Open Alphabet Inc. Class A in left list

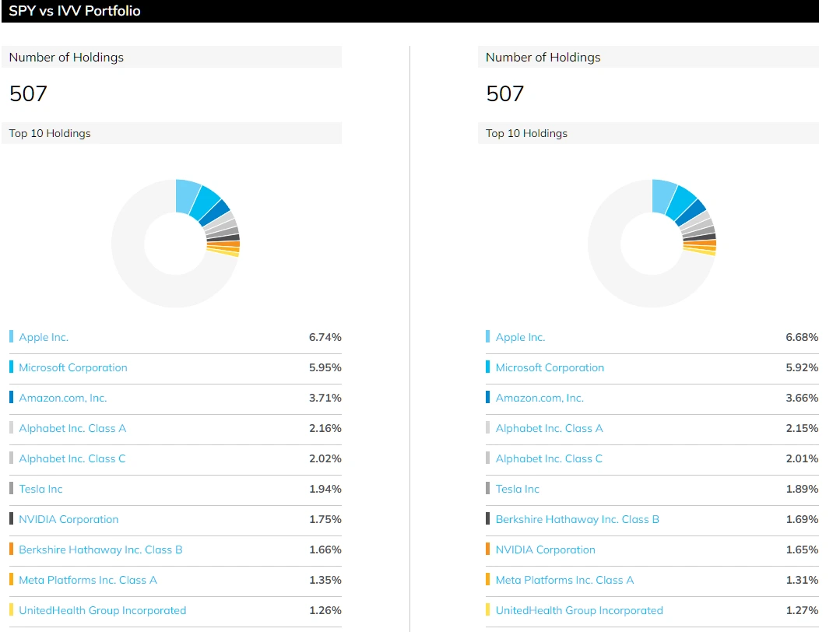tap(72, 429)
